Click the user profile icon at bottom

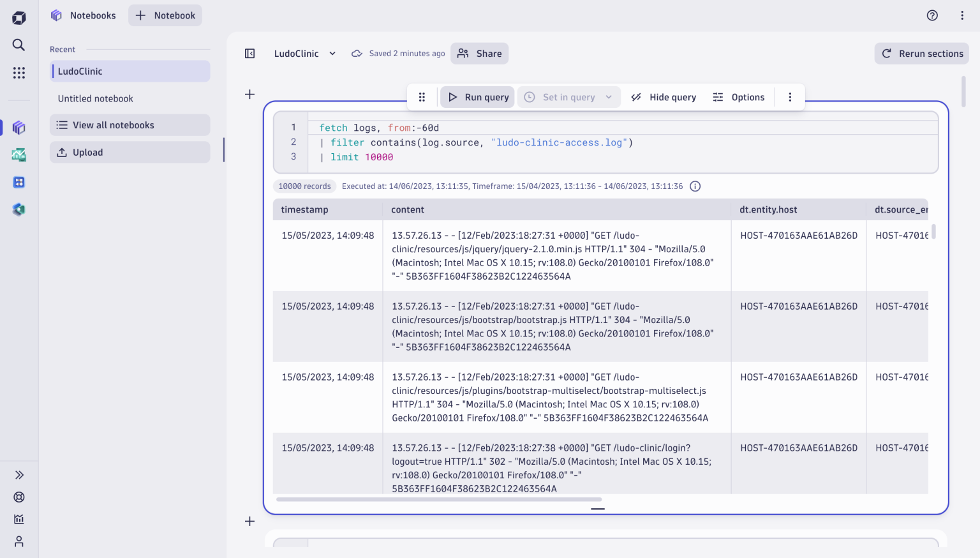(x=19, y=541)
